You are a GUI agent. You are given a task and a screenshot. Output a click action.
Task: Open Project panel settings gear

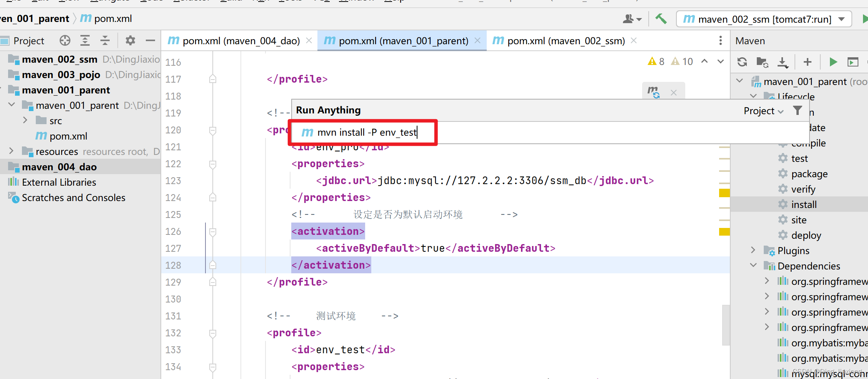tap(130, 40)
